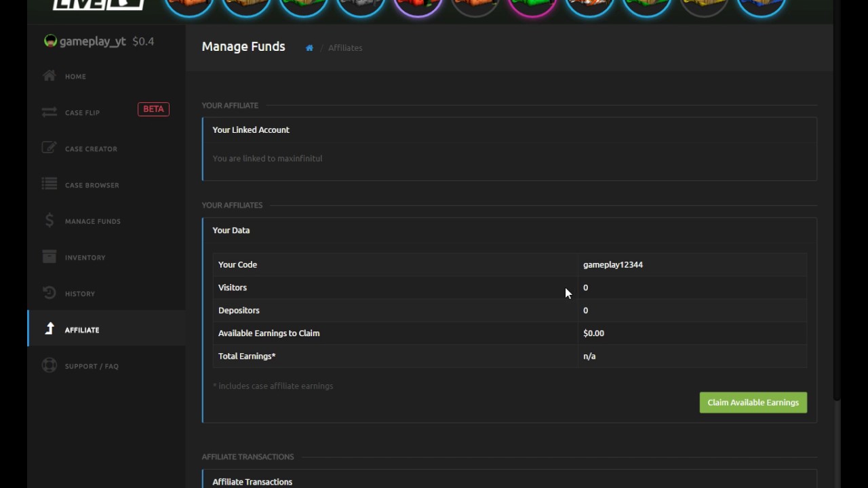Click the blue home breadcrumb icon
This screenshot has height=488, width=868.
click(x=309, y=48)
